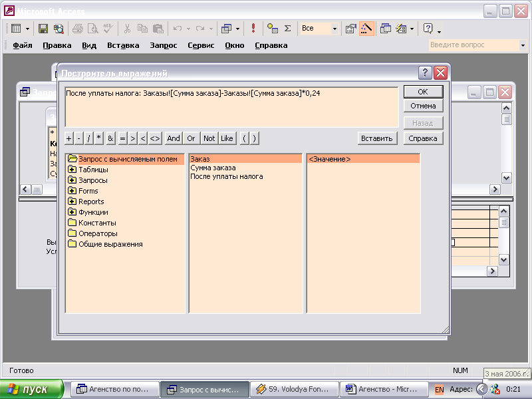Viewport: 532px width, 399px height.
Task: Open the file search toolbar icon
Action: (59, 29)
